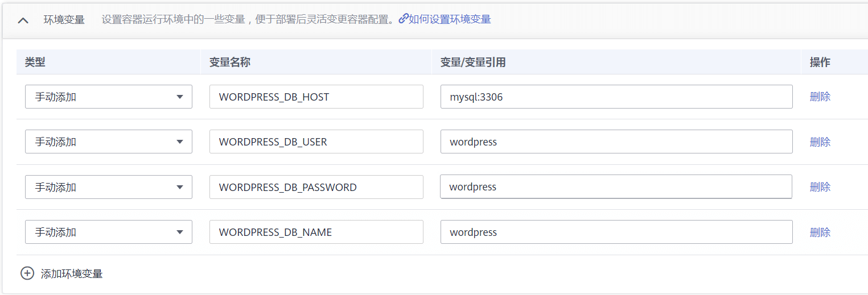The image size is (868, 295).
Task: Open type dropdown for WORDPRESS_DB_NAME row
Action: click(x=109, y=232)
